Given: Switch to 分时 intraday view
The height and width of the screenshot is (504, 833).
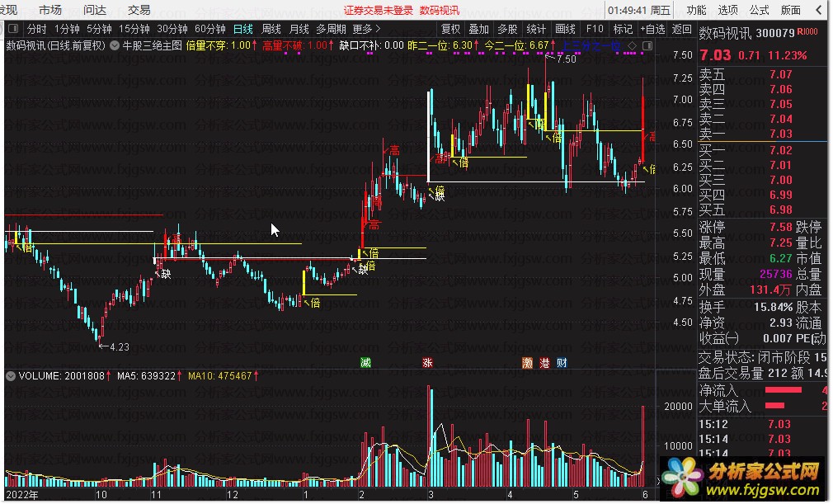Looking at the screenshot, I should tap(36, 29).
